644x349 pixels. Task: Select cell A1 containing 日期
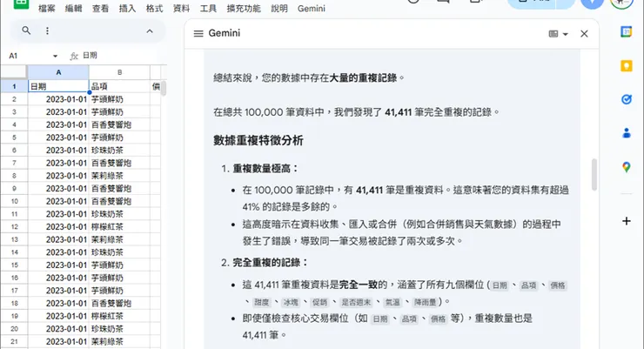click(58, 86)
